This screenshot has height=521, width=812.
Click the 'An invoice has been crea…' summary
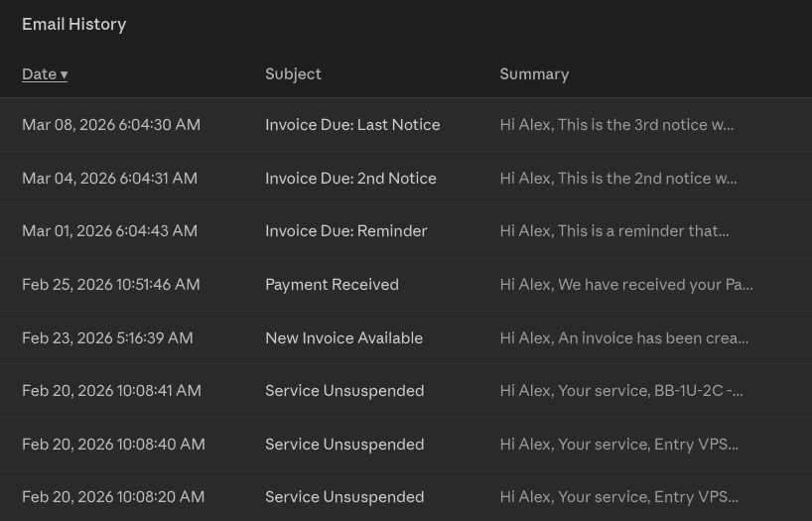tap(623, 338)
